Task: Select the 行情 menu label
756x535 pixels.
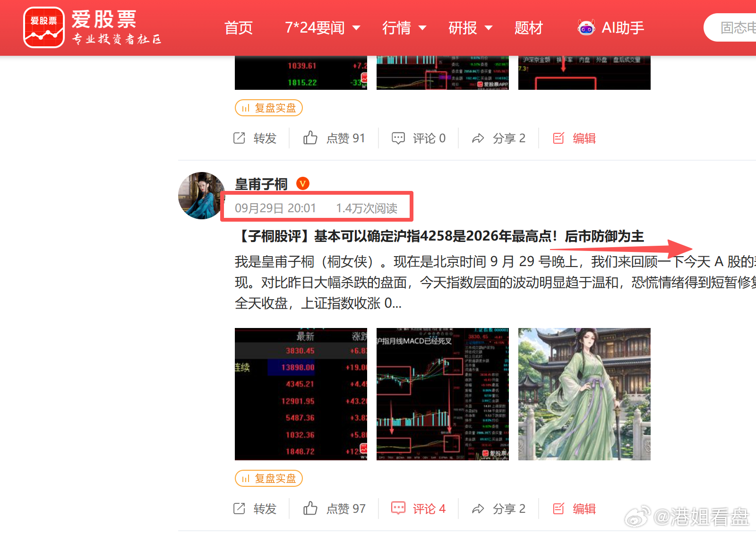Action: pos(396,28)
